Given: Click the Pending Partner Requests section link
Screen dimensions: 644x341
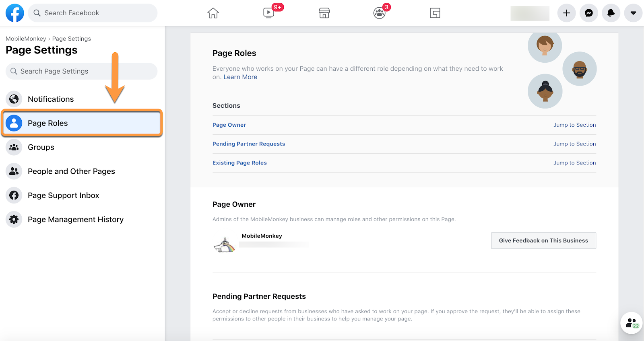Looking at the screenshot, I should pyautogui.click(x=249, y=144).
